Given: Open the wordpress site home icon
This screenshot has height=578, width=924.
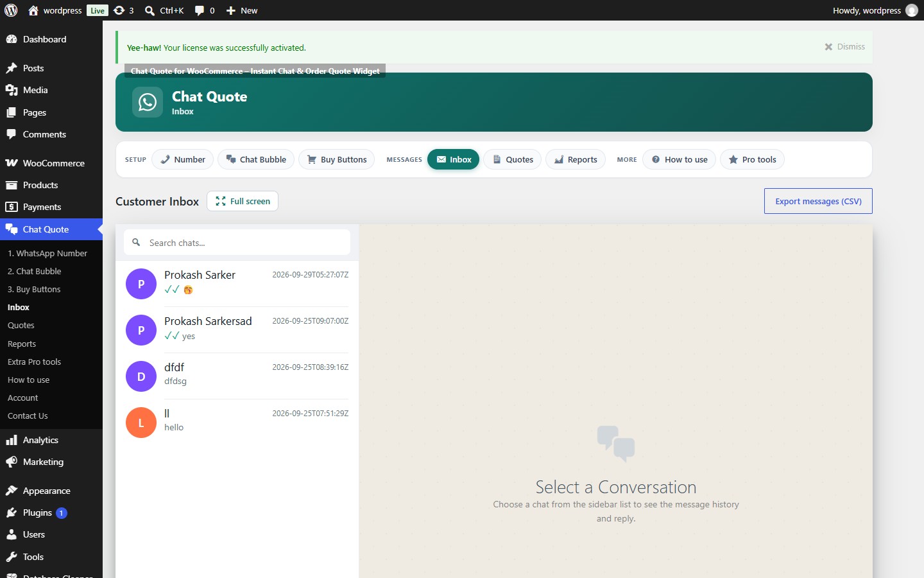Looking at the screenshot, I should tap(33, 10).
